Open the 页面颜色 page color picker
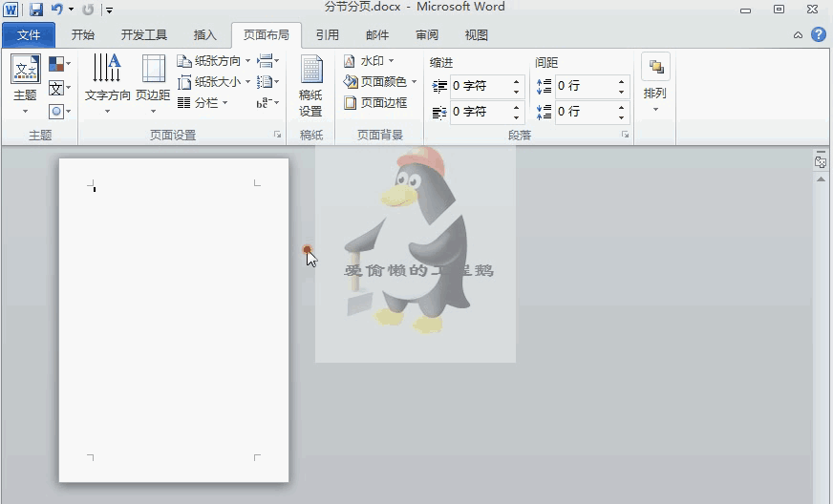Screen dimensions: 833x504 click(381, 82)
